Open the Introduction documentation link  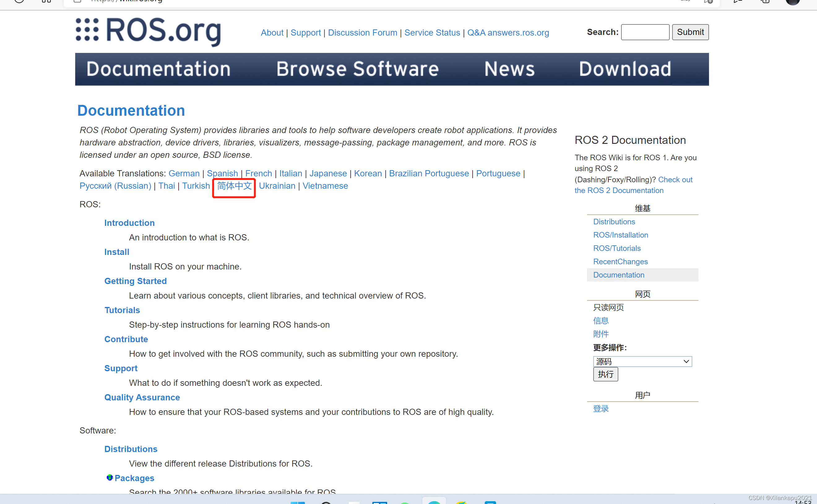click(x=129, y=222)
